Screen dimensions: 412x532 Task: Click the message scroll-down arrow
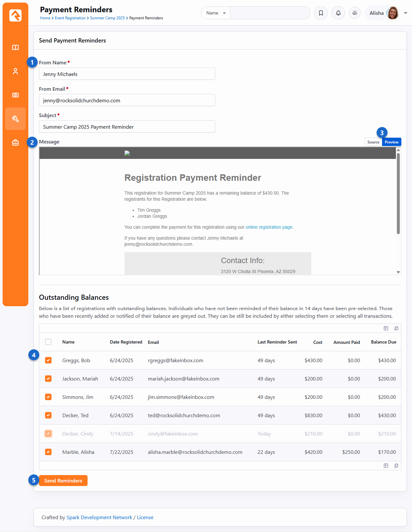(398, 272)
